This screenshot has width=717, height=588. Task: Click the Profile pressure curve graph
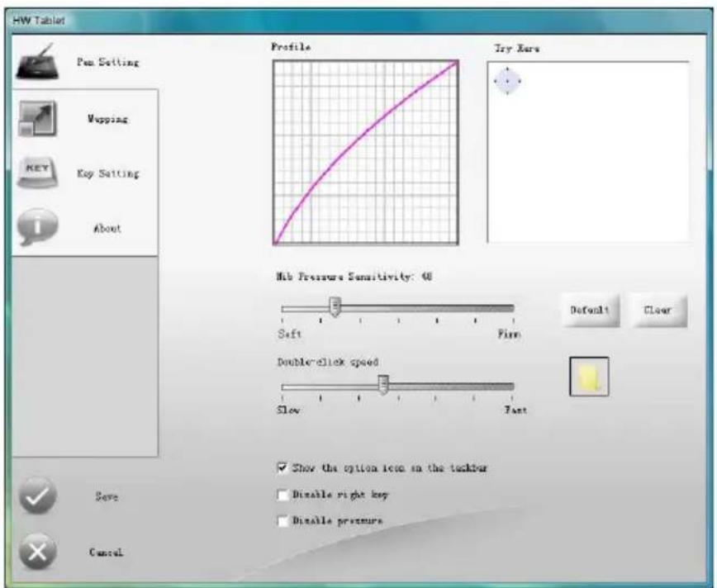(x=366, y=152)
